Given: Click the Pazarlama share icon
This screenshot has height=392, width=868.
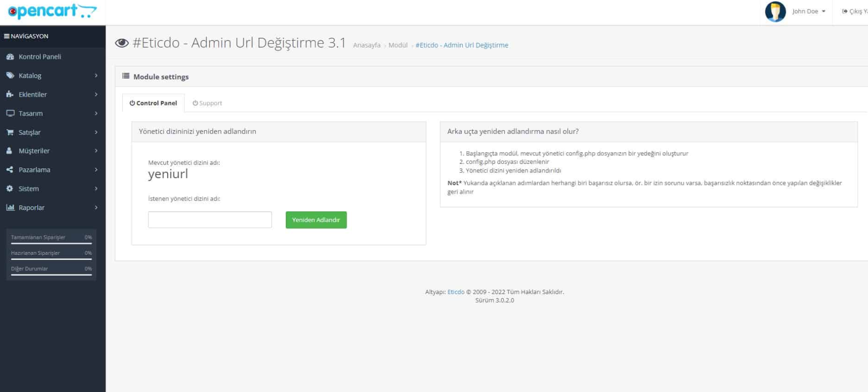Looking at the screenshot, I should (x=10, y=169).
